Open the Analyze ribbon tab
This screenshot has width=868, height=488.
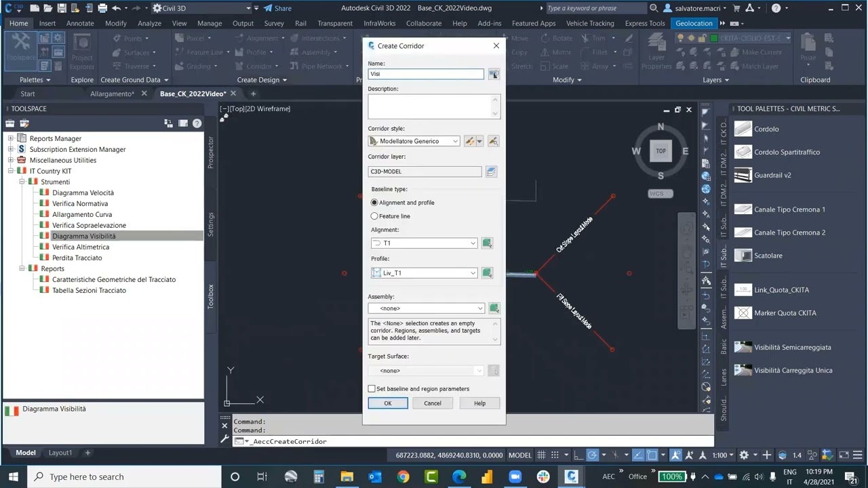149,23
